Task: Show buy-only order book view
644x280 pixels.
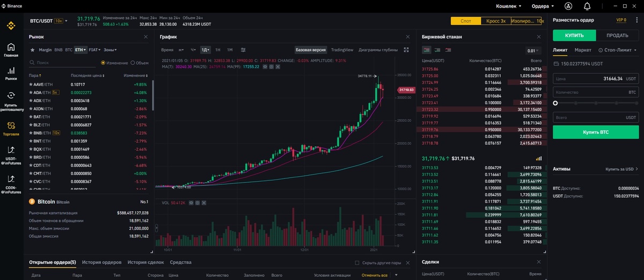Action: coord(437,50)
